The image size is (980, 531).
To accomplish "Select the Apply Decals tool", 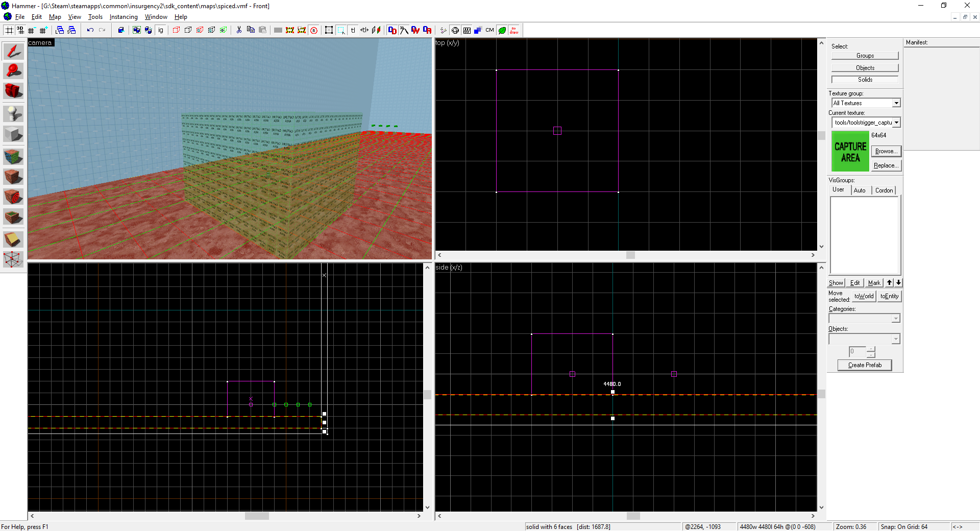I will 13,197.
